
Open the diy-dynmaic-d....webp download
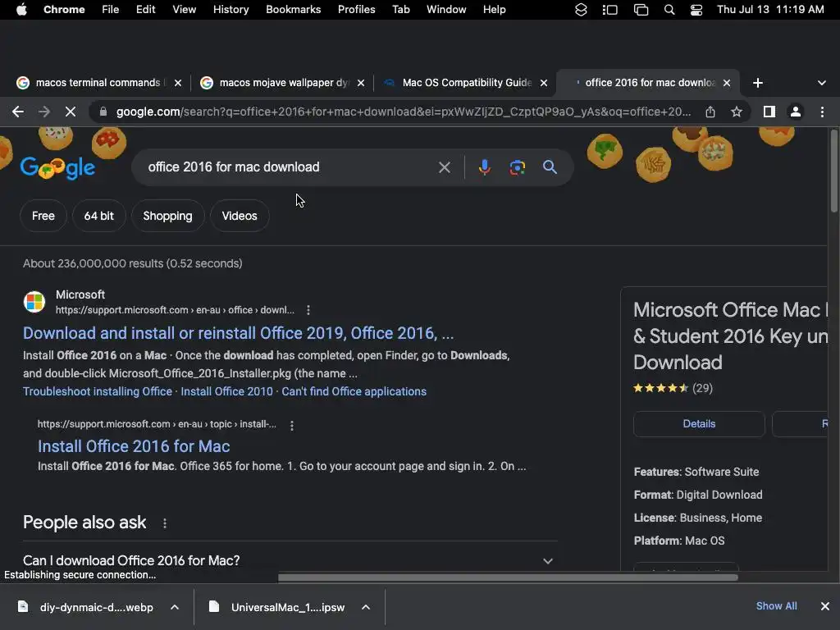click(x=85, y=607)
